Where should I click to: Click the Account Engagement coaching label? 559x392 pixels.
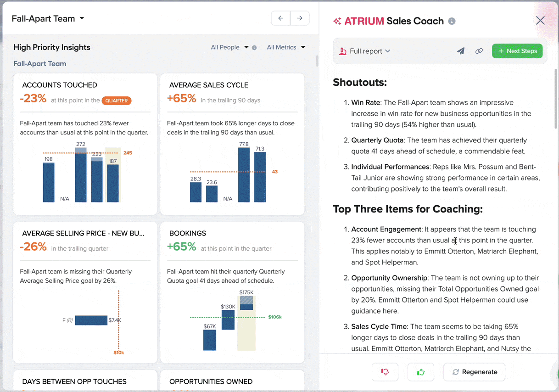(x=386, y=229)
